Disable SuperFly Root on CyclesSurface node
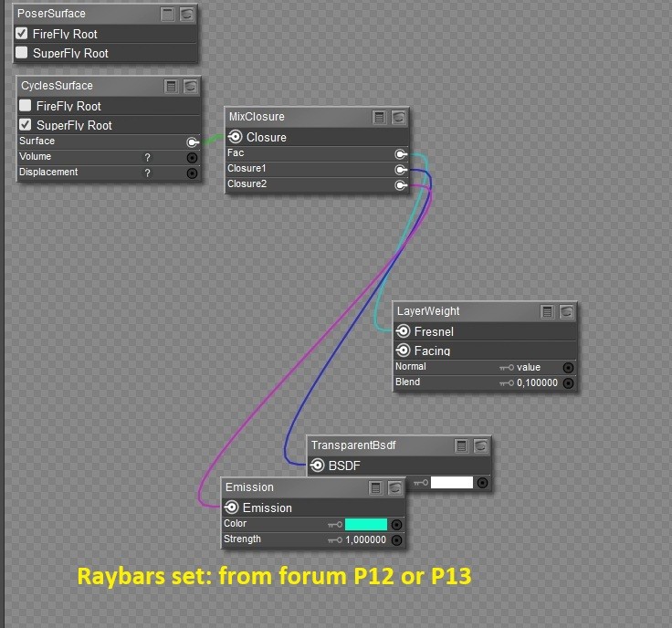 tap(26, 125)
